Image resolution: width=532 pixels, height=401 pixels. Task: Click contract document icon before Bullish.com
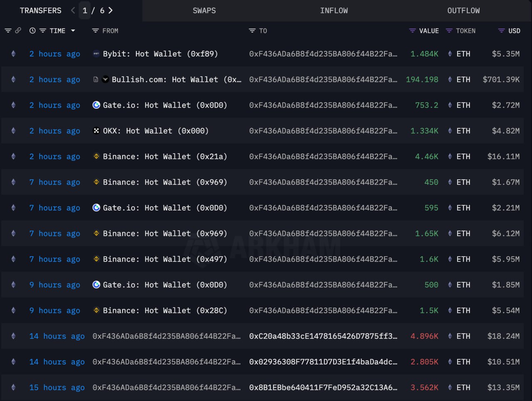coord(96,79)
